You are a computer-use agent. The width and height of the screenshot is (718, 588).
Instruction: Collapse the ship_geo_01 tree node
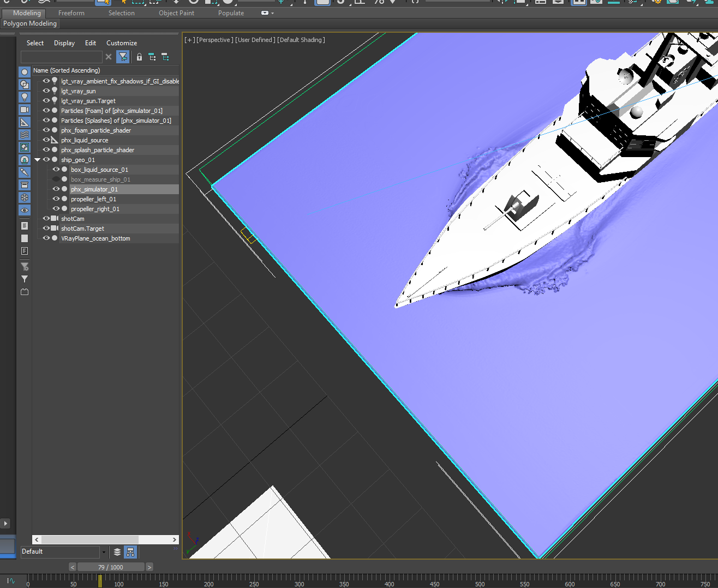(x=37, y=160)
